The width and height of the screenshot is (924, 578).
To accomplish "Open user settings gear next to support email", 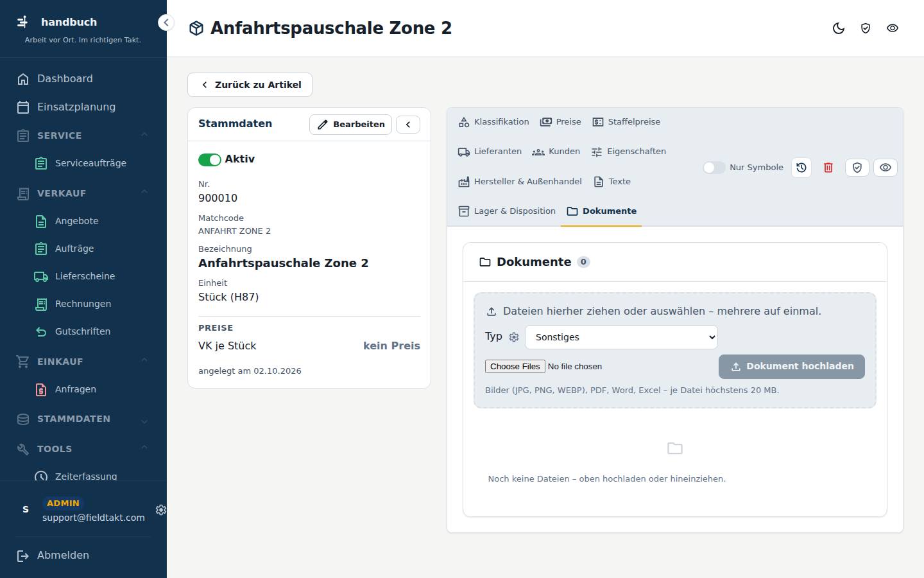I will (161, 510).
